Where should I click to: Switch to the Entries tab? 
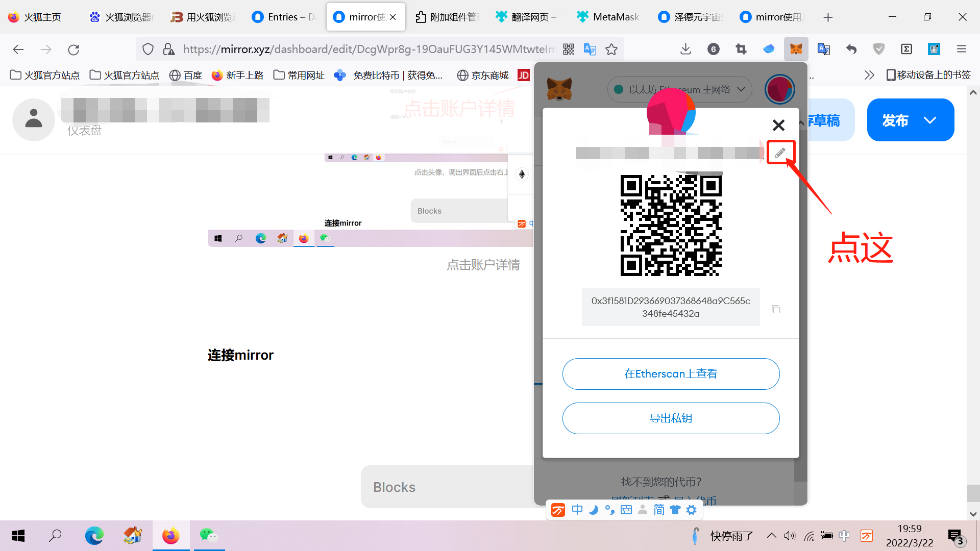click(284, 17)
